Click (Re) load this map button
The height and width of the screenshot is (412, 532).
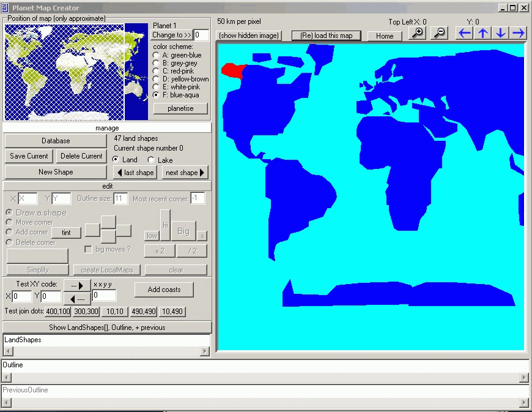pos(327,36)
